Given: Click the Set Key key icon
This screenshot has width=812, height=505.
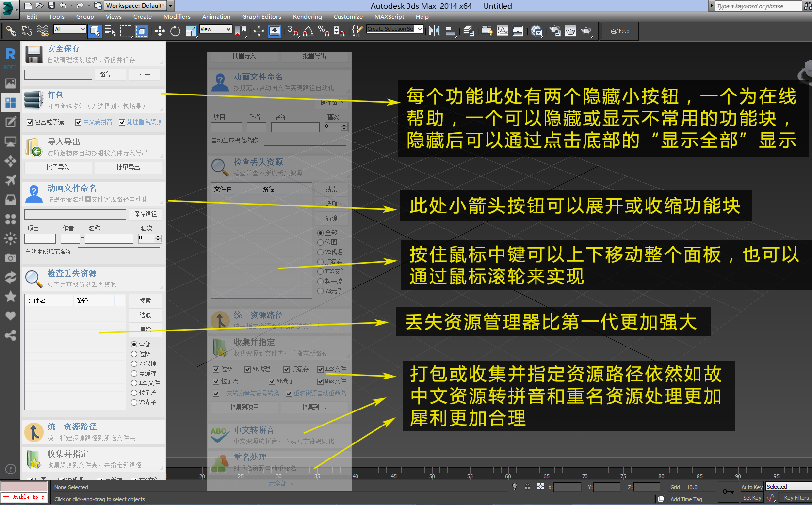Looking at the screenshot, I should click(728, 492).
